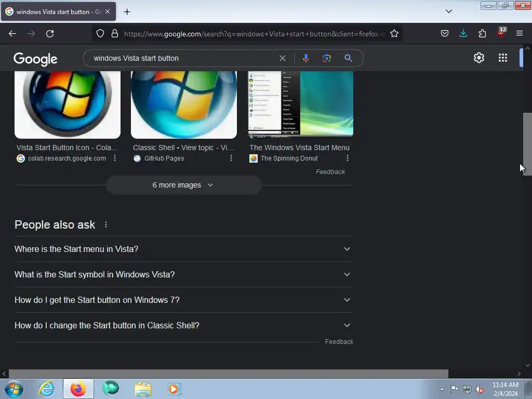Viewport: 532px width, 399px height.
Task: Go back with the browser back arrow
Action: coord(12,34)
